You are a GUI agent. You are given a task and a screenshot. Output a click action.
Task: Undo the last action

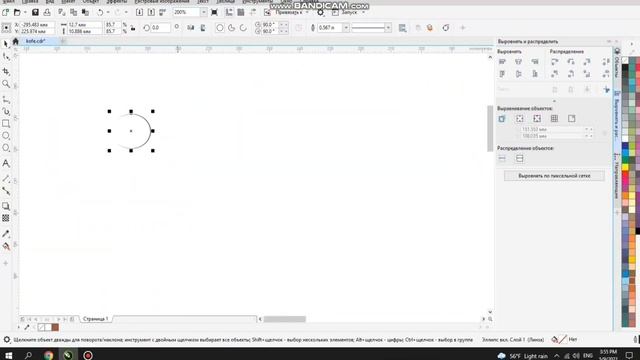click(100, 13)
